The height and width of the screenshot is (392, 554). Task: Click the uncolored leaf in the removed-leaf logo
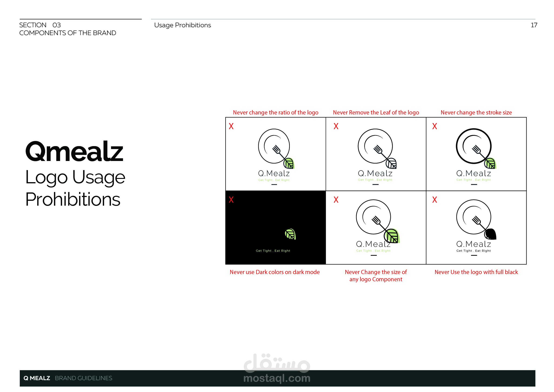(391, 163)
